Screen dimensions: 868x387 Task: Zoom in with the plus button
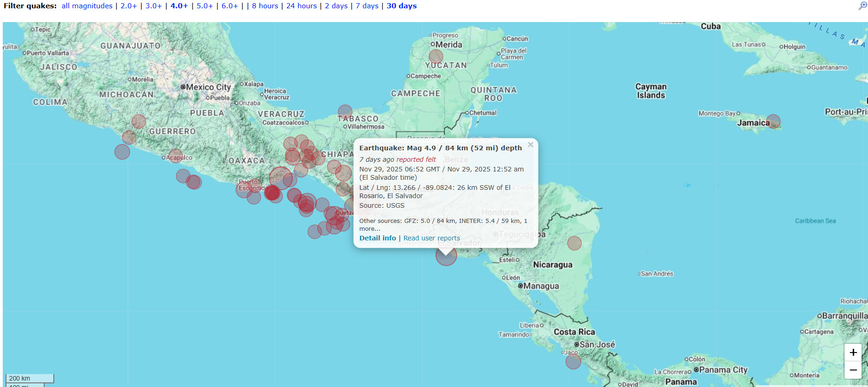(853, 353)
